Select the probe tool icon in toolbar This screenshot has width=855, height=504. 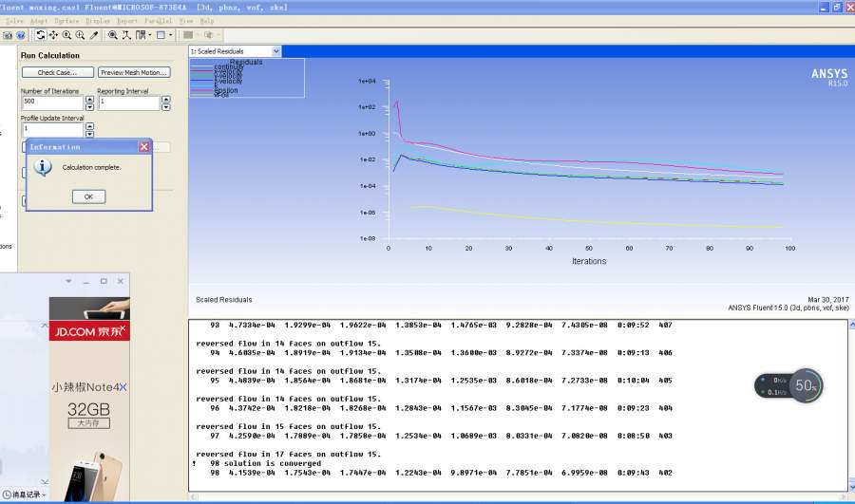pos(93,35)
